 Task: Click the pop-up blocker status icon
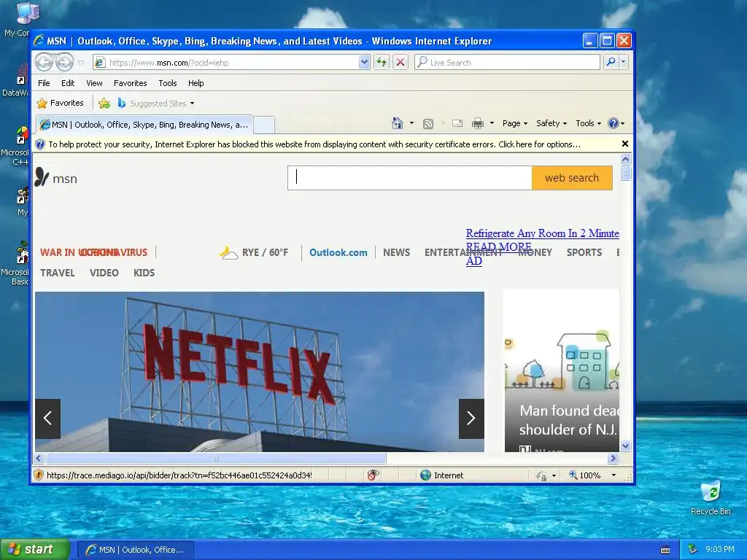tap(373, 475)
